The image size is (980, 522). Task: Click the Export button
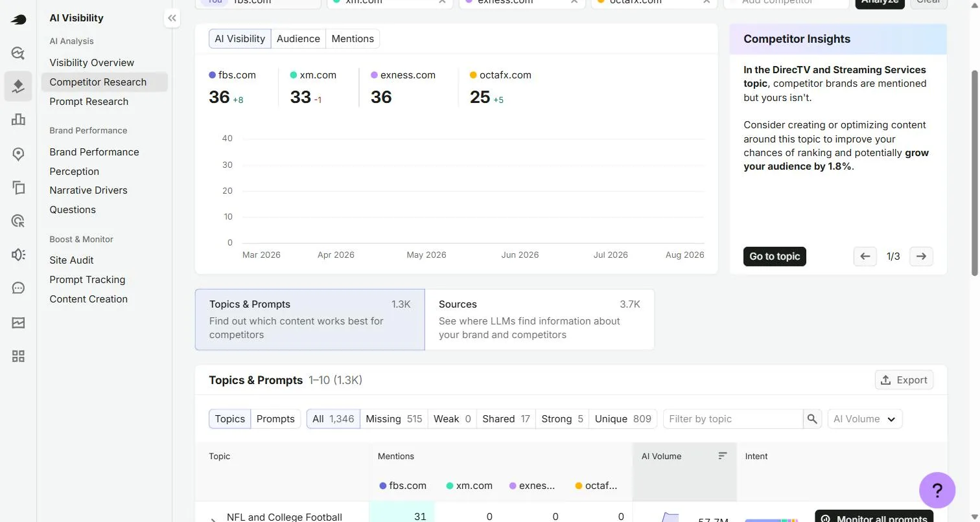point(904,380)
